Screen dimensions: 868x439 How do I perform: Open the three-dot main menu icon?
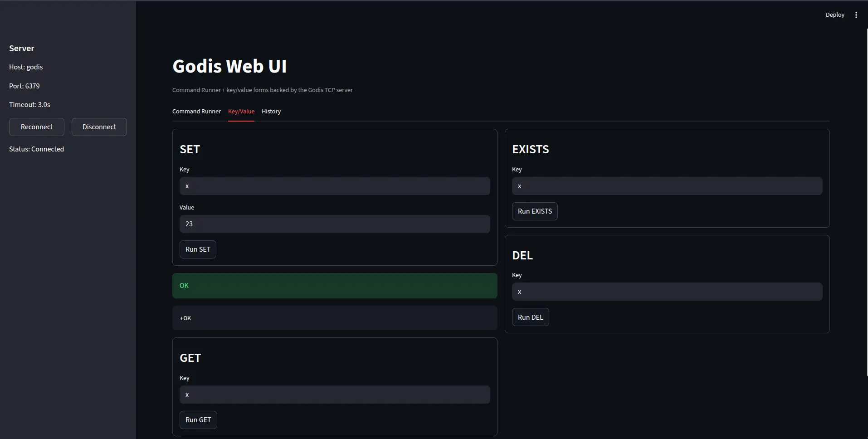pos(856,15)
